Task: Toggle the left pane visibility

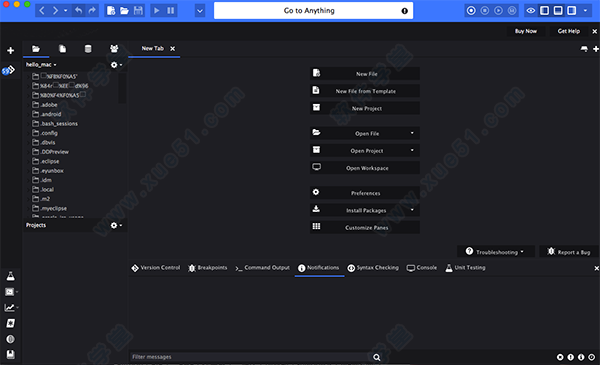Action: click(544, 11)
